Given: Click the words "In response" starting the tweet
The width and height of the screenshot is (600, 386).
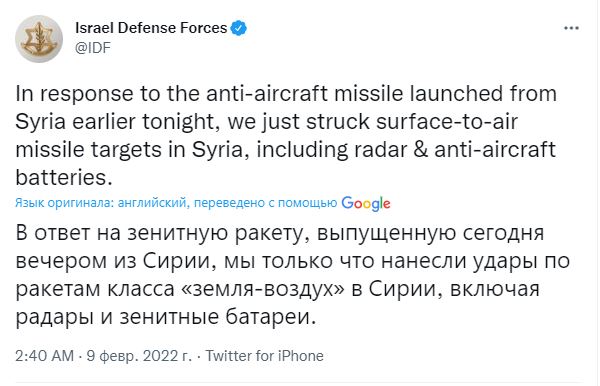Looking at the screenshot, I should tap(74, 94).
